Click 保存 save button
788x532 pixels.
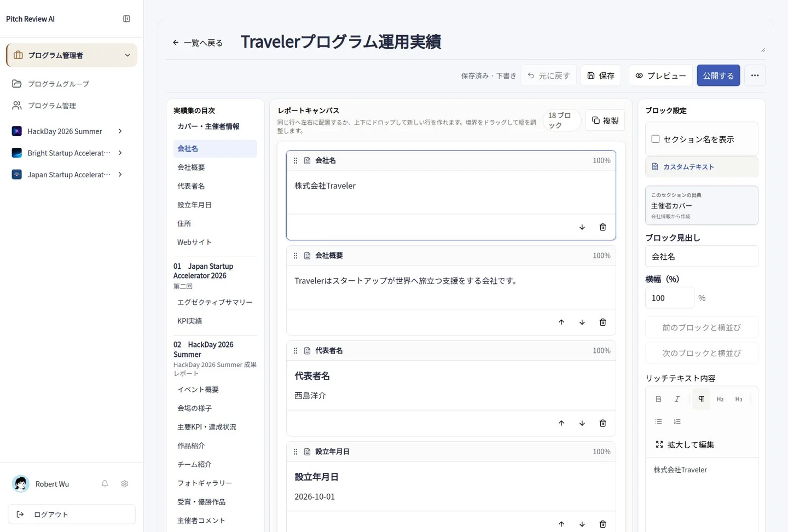coord(601,76)
